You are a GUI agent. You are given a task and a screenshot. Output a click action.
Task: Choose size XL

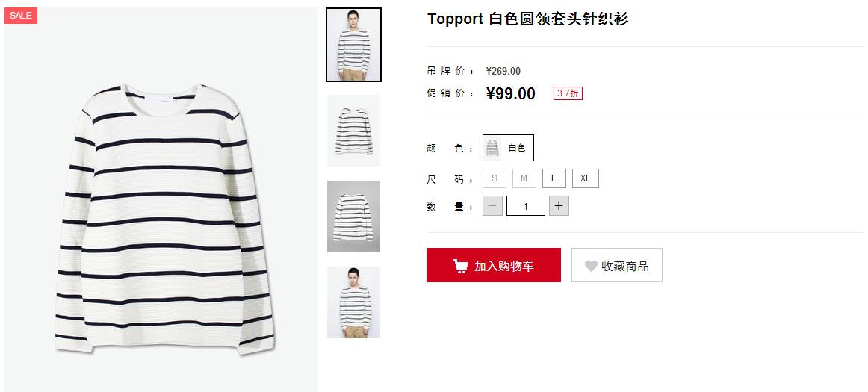(x=585, y=178)
